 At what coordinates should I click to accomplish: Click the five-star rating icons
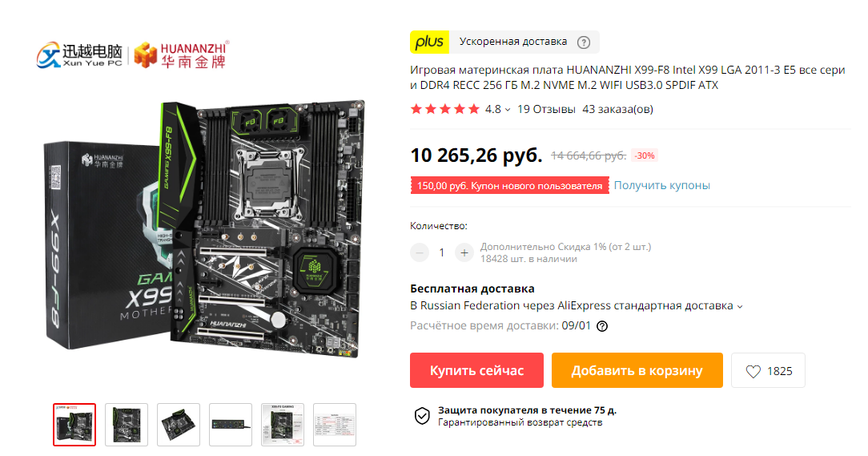tap(445, 109)
